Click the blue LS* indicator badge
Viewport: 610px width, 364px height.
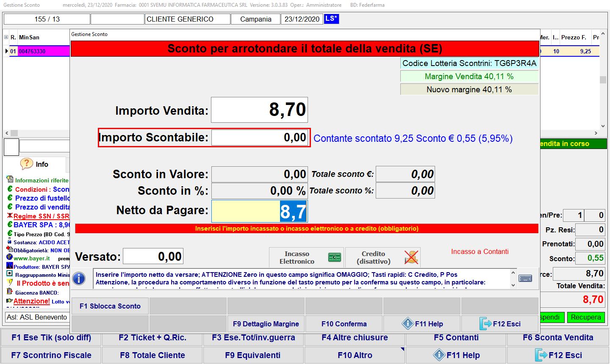point(331,19)
